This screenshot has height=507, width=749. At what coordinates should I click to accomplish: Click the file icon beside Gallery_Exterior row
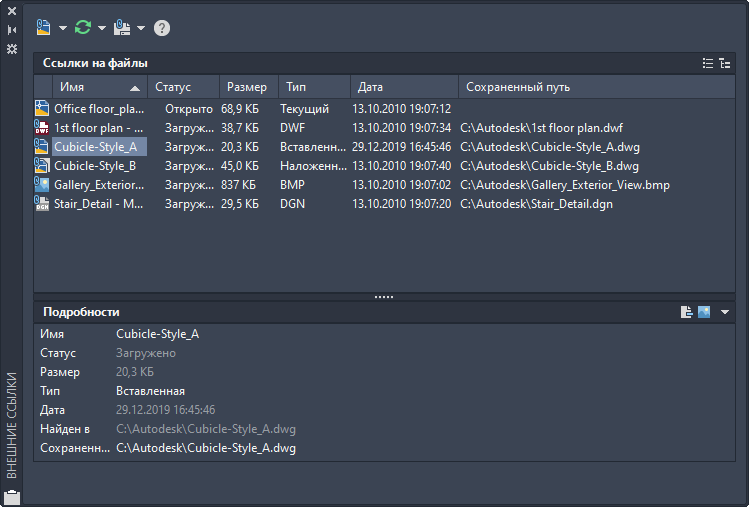[42, 185]
